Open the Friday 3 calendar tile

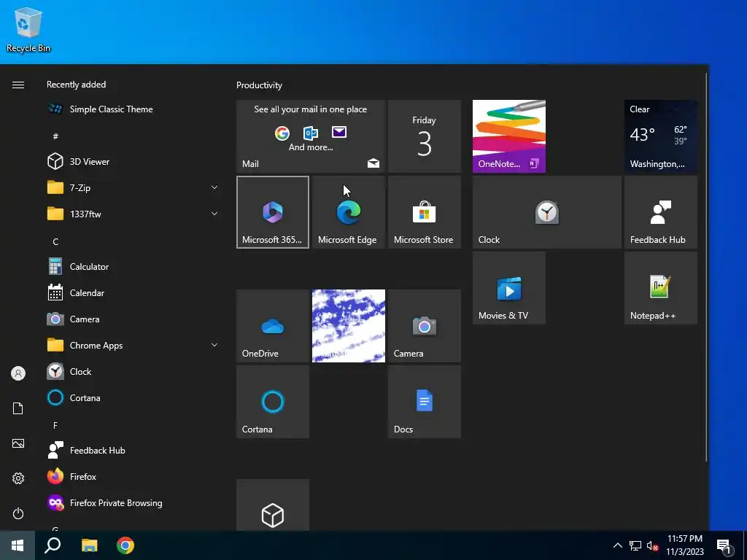point(424,136)
